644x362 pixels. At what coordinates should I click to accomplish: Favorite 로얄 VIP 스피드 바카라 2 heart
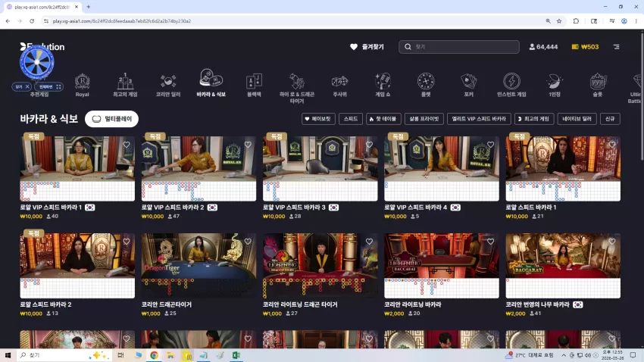point(248,145)
